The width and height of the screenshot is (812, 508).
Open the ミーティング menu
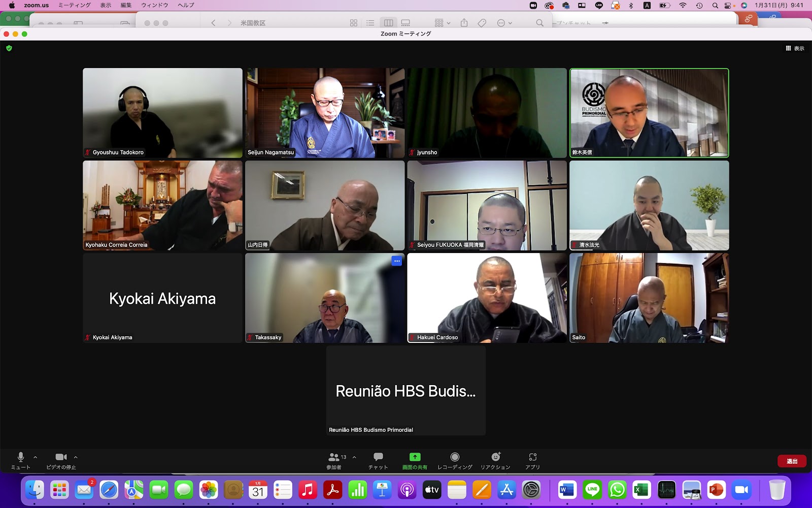(x=75, y=5)
